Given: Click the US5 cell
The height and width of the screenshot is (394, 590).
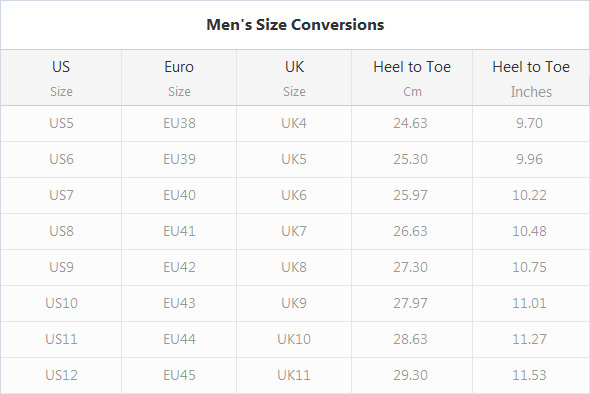Looking at the screenshot, I should click(61, 123).
